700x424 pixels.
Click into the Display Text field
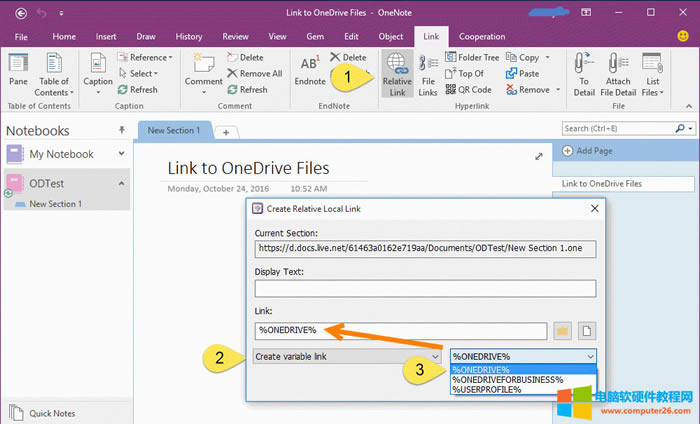425,288
